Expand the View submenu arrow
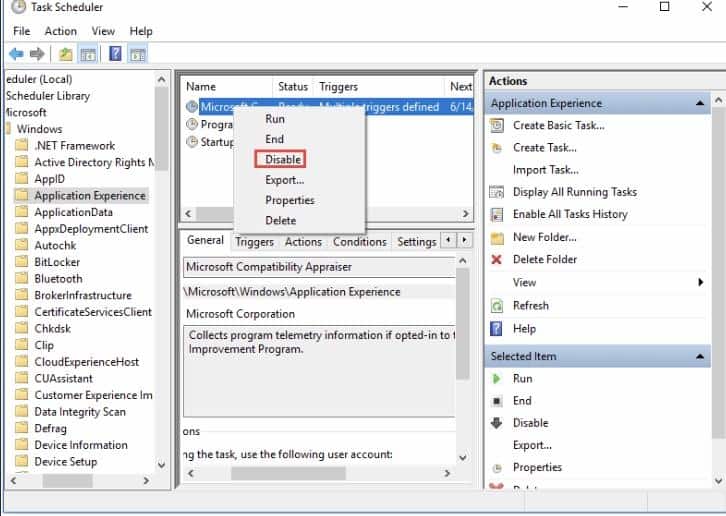726x516 pixels. pos(701,282)
